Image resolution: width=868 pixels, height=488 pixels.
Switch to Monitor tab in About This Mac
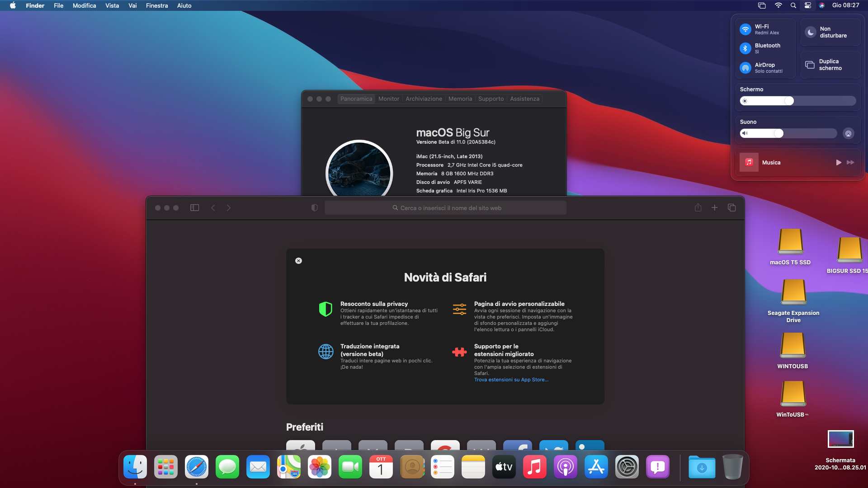point(389,99)
